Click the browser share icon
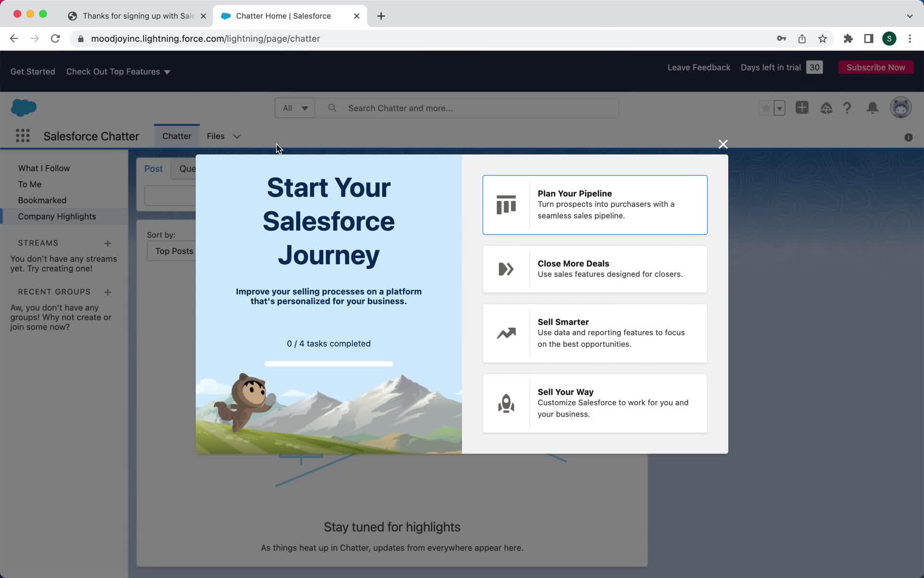The image size is (924, 578). pyautogui.click(x=802, y=39)
